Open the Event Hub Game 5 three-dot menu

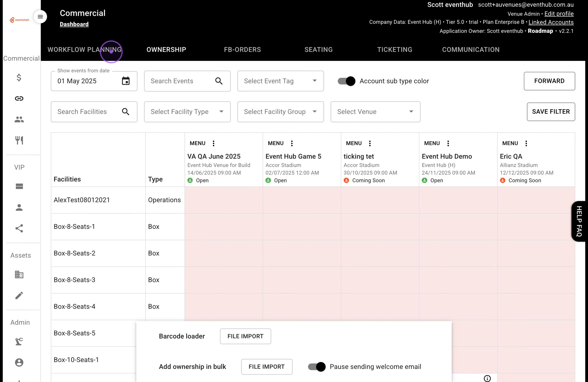coord(292,143)
